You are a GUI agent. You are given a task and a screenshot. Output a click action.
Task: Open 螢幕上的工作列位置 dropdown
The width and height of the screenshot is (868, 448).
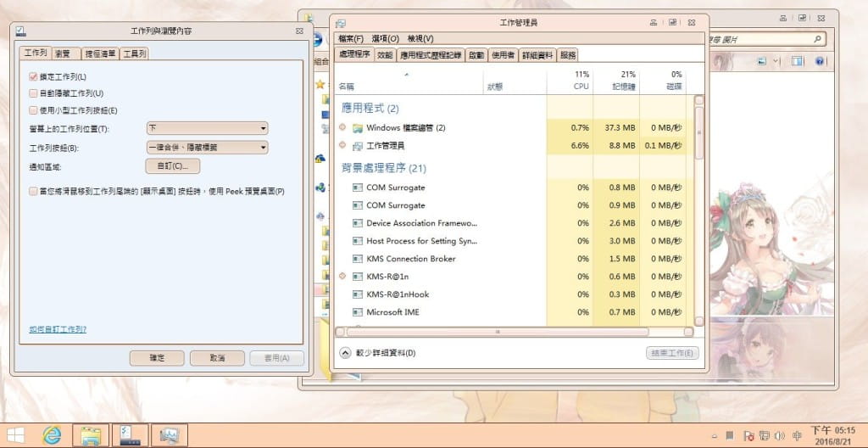pos(207,128)
